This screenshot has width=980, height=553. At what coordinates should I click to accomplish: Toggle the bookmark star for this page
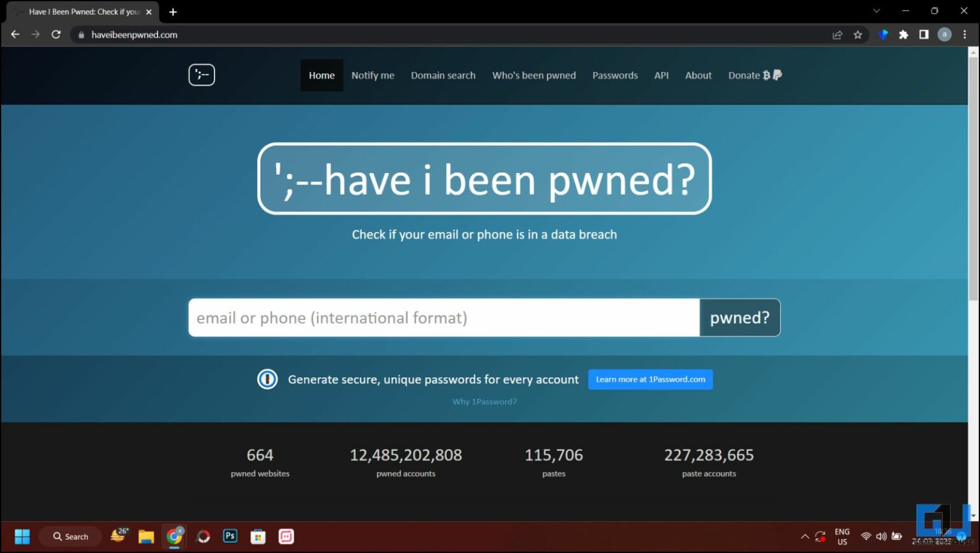point(857,34)
